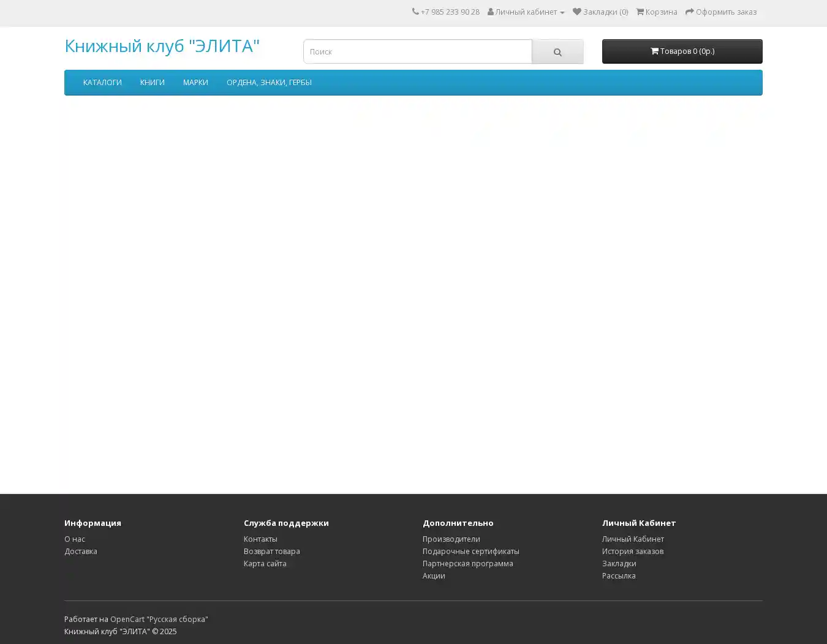Focus the Поиск search input field

coord(418,52)
